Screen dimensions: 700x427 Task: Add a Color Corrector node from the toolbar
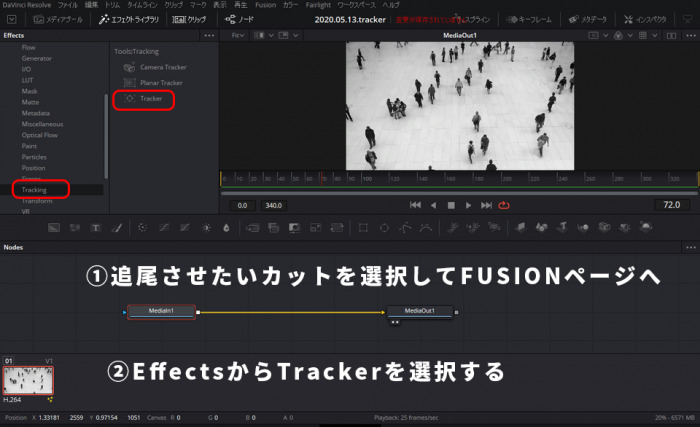point(142,228)
